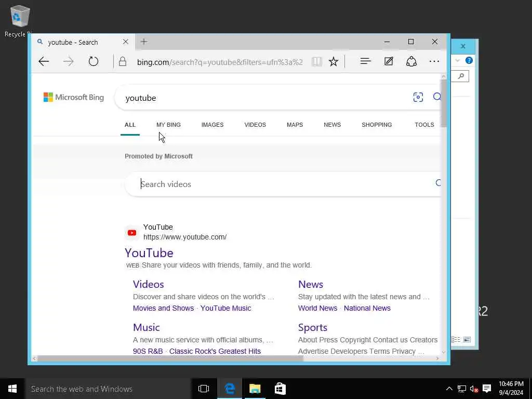
Task: Open the YouTube result title link
Action: click(x=149, y=253)
